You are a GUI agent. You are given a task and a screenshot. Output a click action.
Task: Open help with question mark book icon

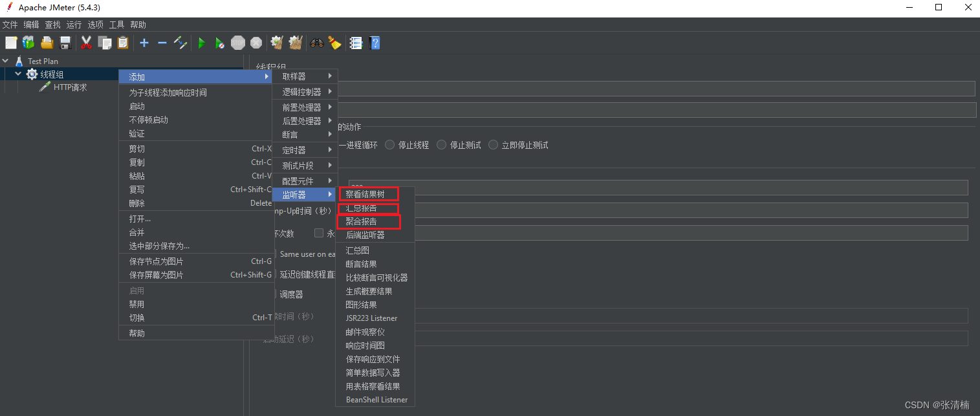[375, 43]
